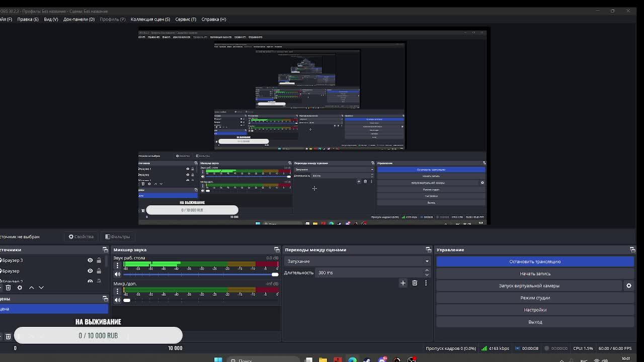Undock the Источники panel
644x362 pixels.
[105, 250]
